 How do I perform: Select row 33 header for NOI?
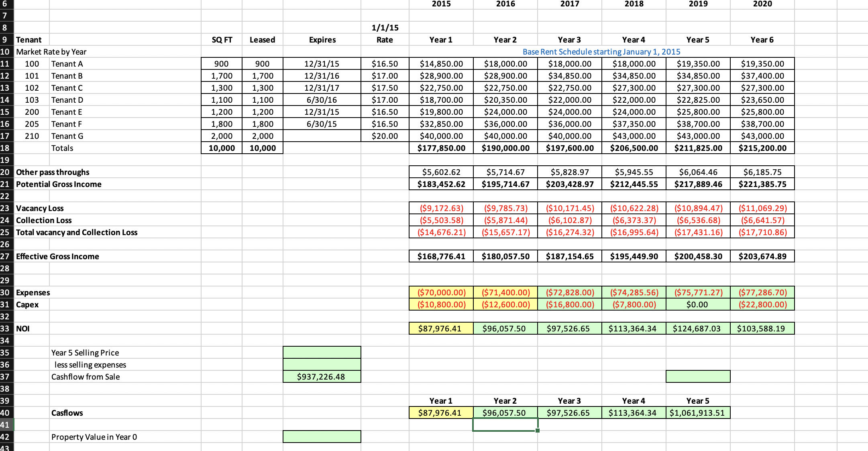tap(6, 329)
